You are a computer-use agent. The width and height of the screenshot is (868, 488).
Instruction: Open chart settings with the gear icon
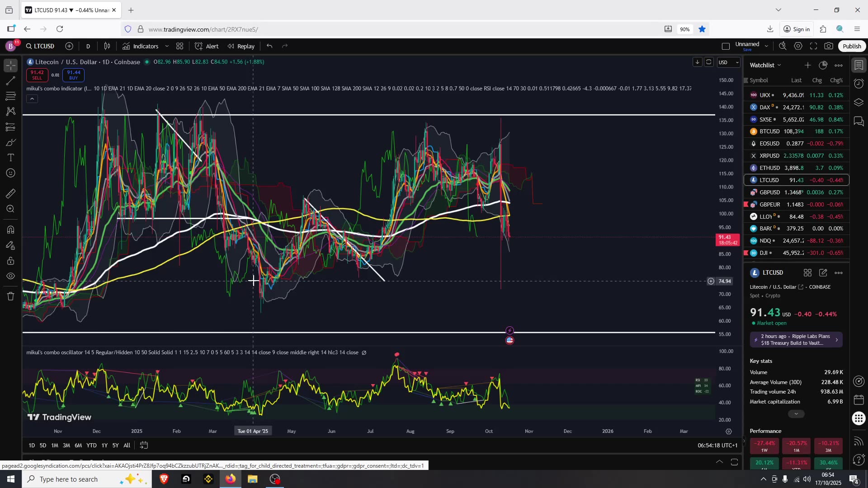(x=798, y=46)
